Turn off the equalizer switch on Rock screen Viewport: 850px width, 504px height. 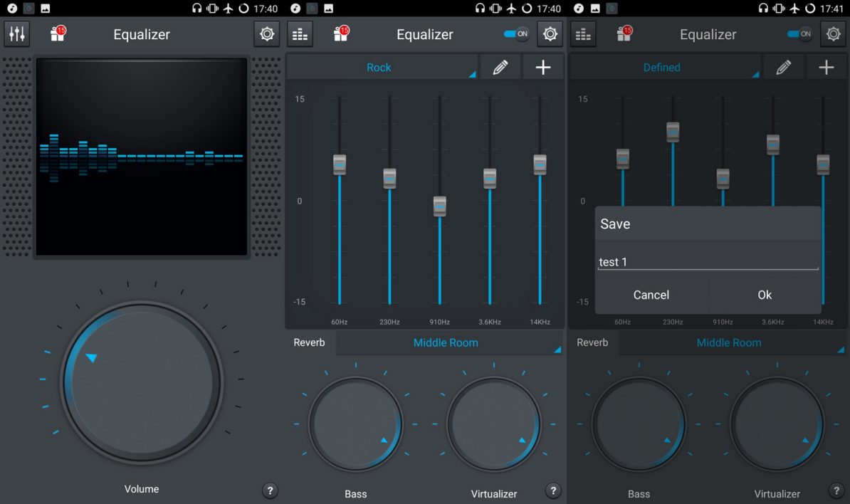516,34
